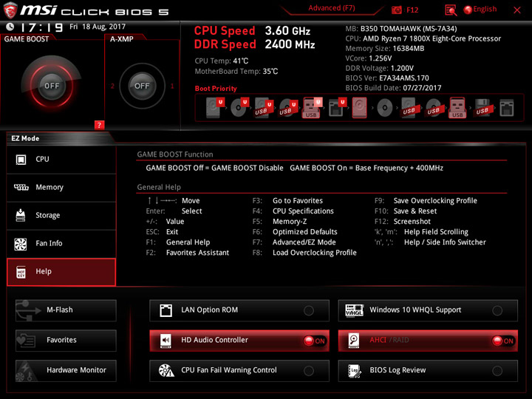This screenshot has height=399, width=532.
Task: Open the Memory section
Action: coord(61,187)
